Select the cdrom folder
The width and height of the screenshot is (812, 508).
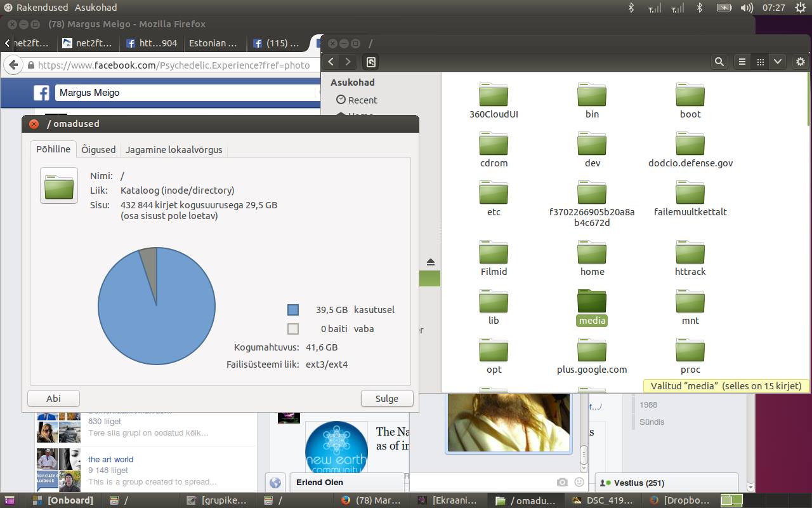[494, 150]
